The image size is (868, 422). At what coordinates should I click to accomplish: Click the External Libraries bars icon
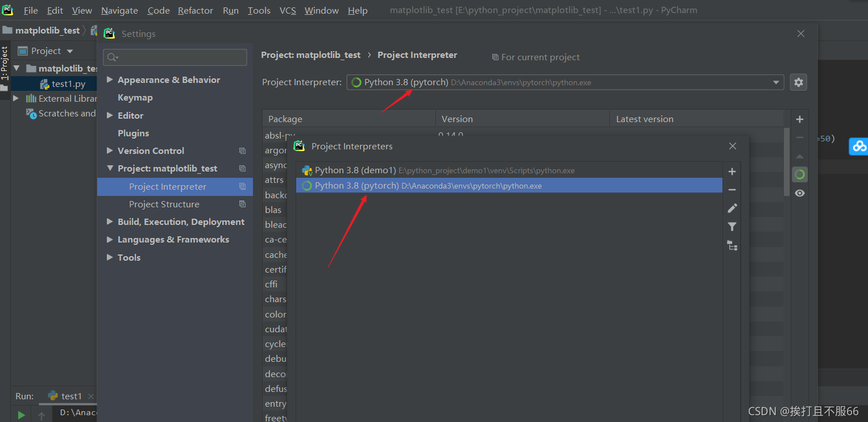click(x=31, y=98)
